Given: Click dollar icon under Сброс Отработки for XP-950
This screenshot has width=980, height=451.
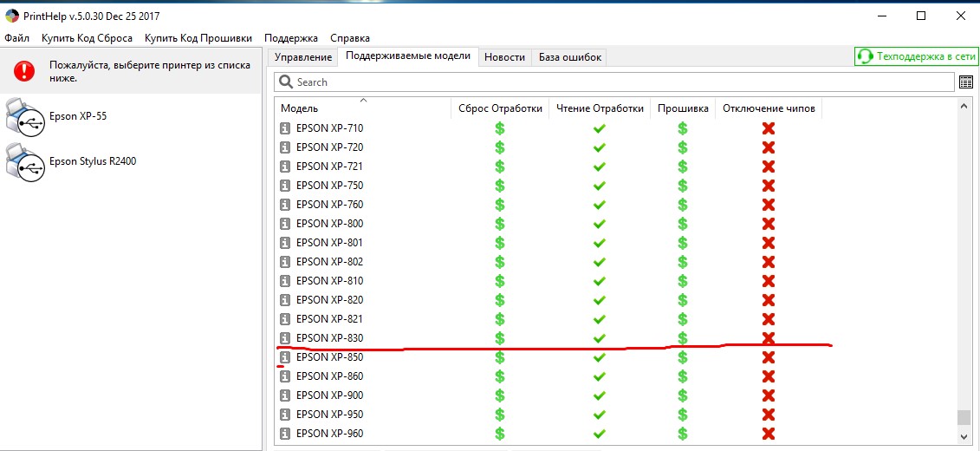Looking at the screenshot, I should (500, 415).
